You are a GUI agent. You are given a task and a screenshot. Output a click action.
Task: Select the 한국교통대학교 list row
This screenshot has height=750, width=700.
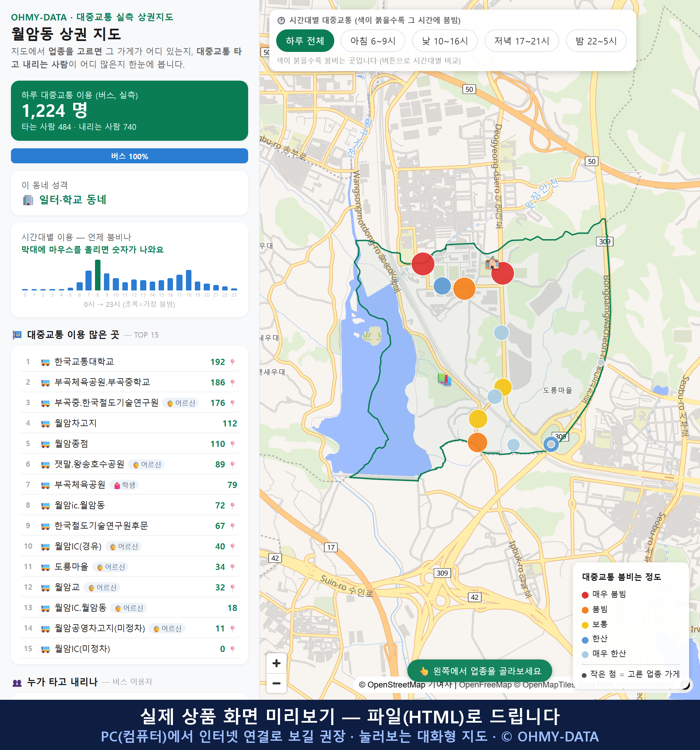pyautogui.click(x=130, y=362)
